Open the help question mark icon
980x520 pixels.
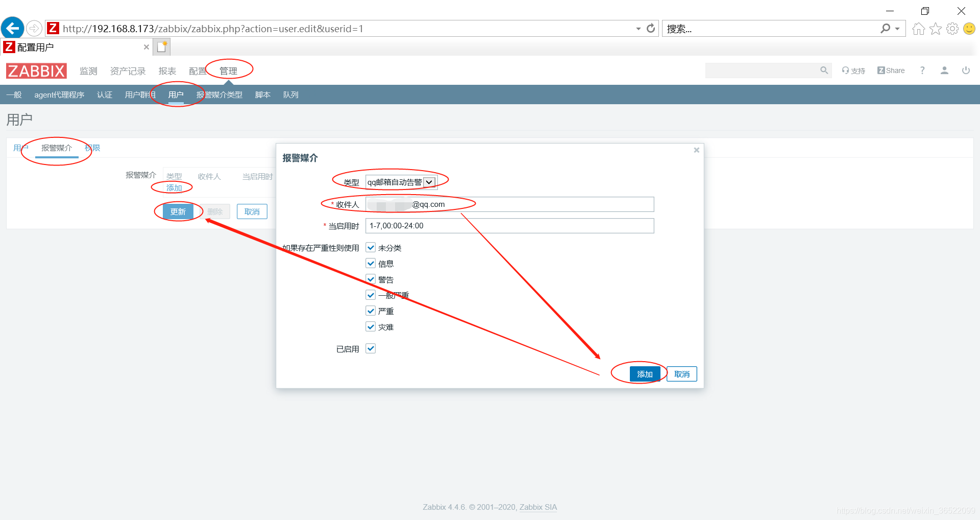[922, 70]
